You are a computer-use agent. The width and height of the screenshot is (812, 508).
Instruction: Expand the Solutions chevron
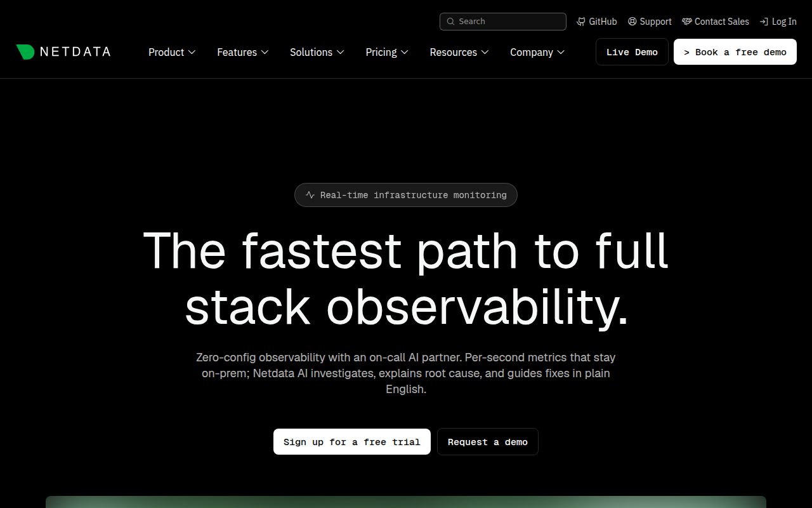click(340, 52)
